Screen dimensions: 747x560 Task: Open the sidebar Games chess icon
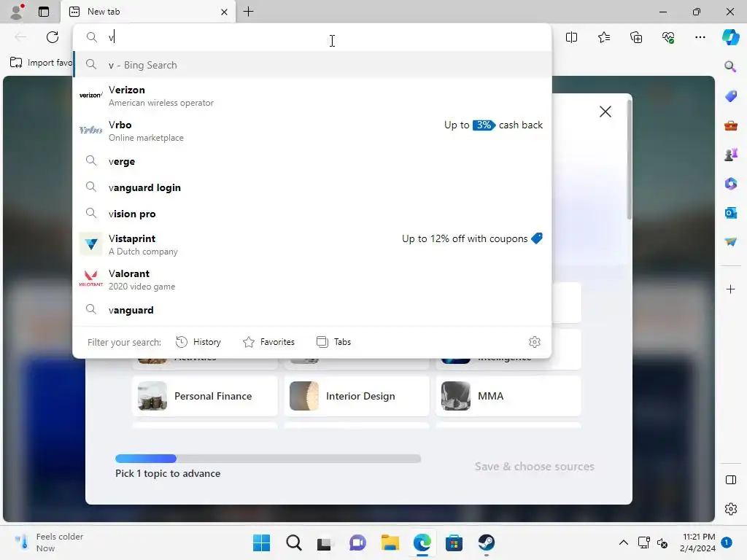[x=730, y=155]
